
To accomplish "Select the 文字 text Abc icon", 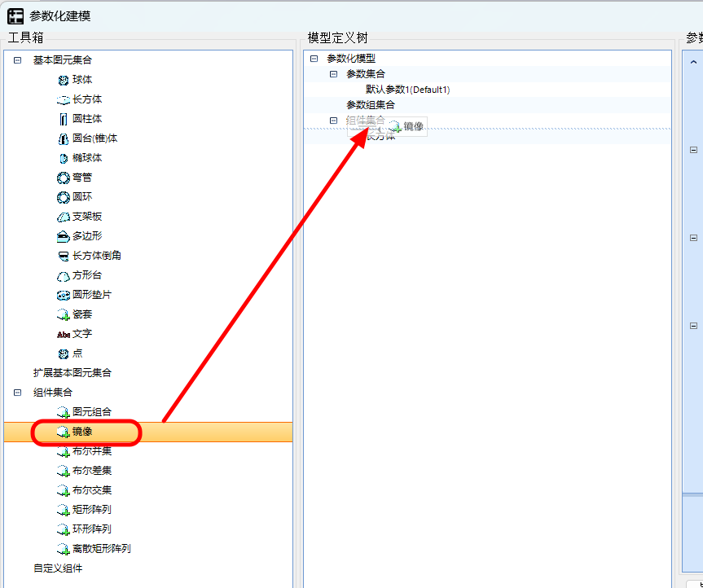I will tap(64, 335).
